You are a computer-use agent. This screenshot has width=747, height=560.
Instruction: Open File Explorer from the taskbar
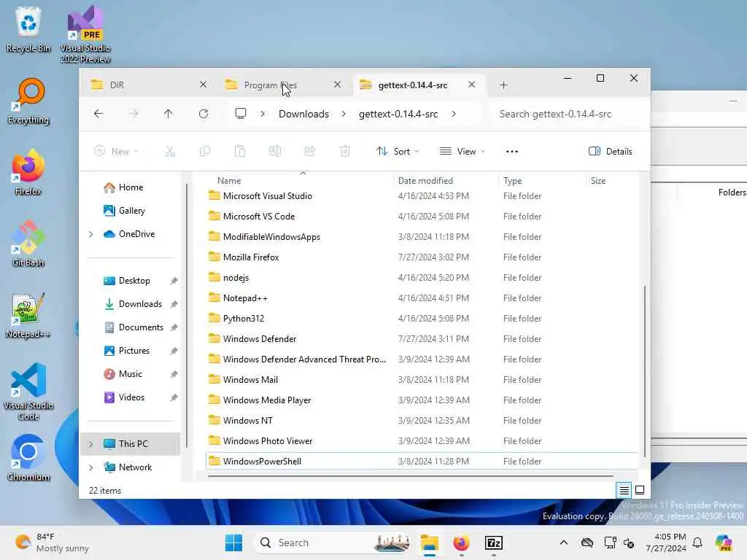point(429,542)
